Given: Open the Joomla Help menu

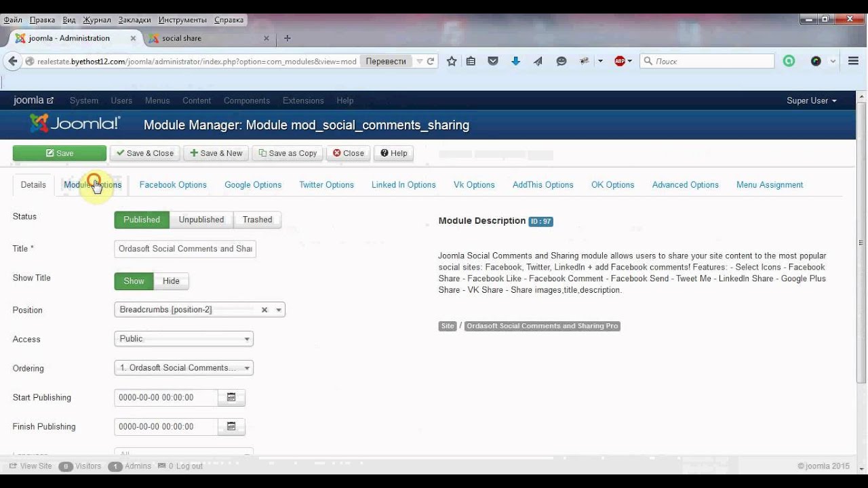Looking at the screenshot, I should (x=345, y=100).
